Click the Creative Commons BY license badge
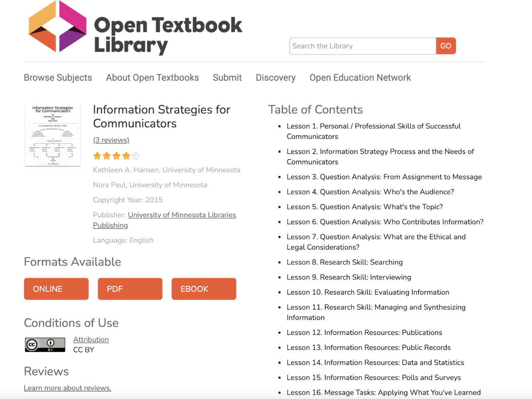Viewport: 532px width, 399px height. (45, 345)
